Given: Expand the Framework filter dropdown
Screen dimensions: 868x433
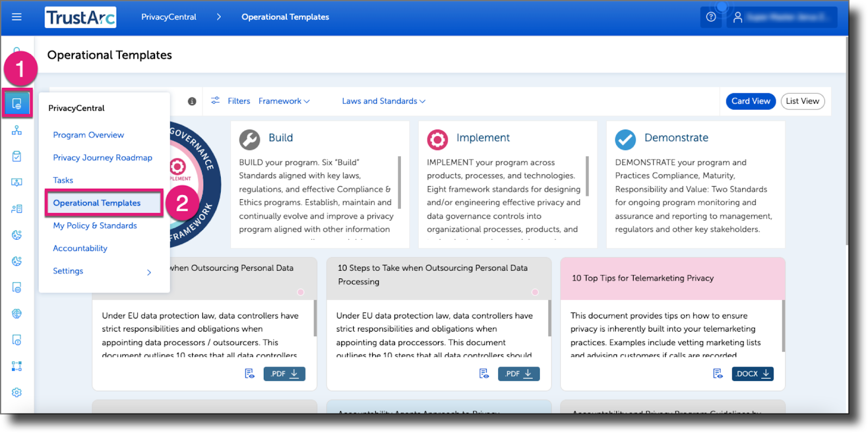Looking at the screenshot, I should click(x=284, y=101).
